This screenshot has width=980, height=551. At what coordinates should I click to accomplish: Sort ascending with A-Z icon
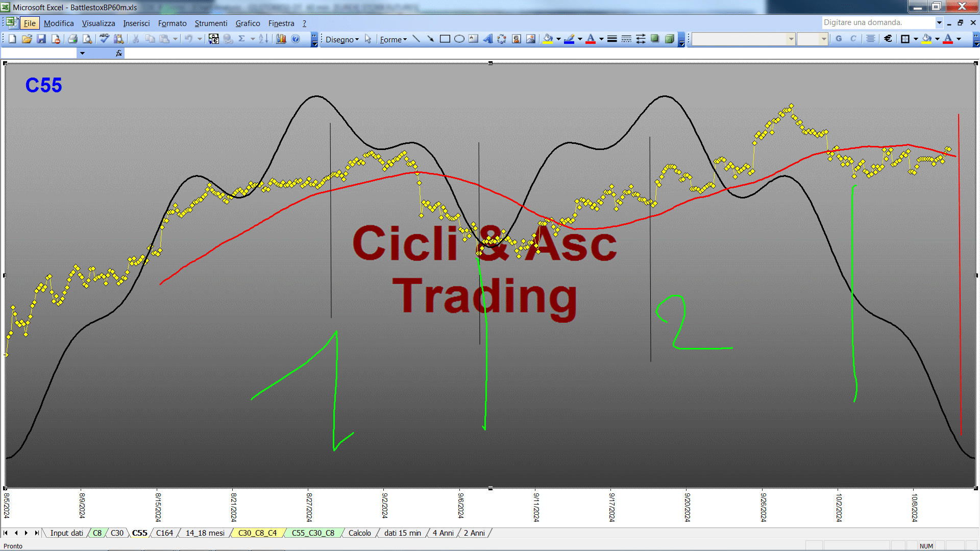coord(263,39)
